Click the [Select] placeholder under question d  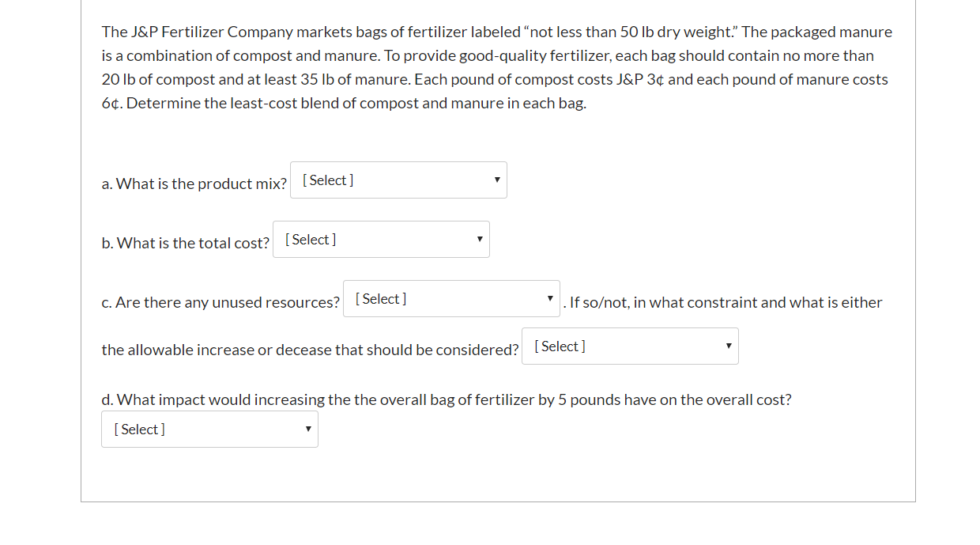click(140, 429)
